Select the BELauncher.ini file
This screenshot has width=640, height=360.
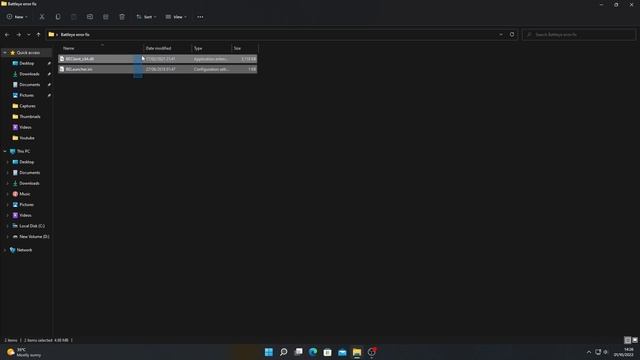[158, 69]
